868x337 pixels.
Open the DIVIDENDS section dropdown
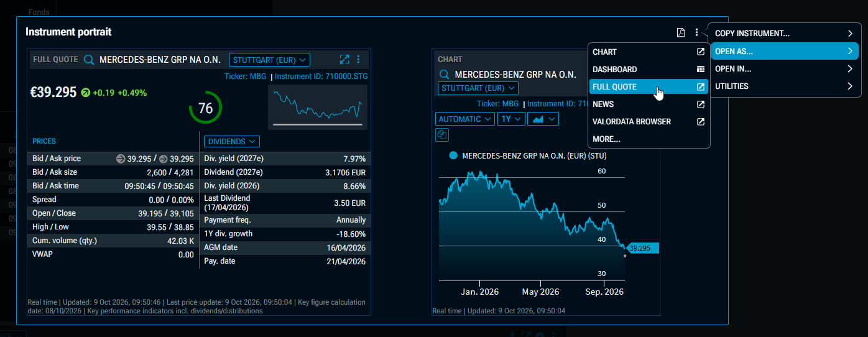232,142
